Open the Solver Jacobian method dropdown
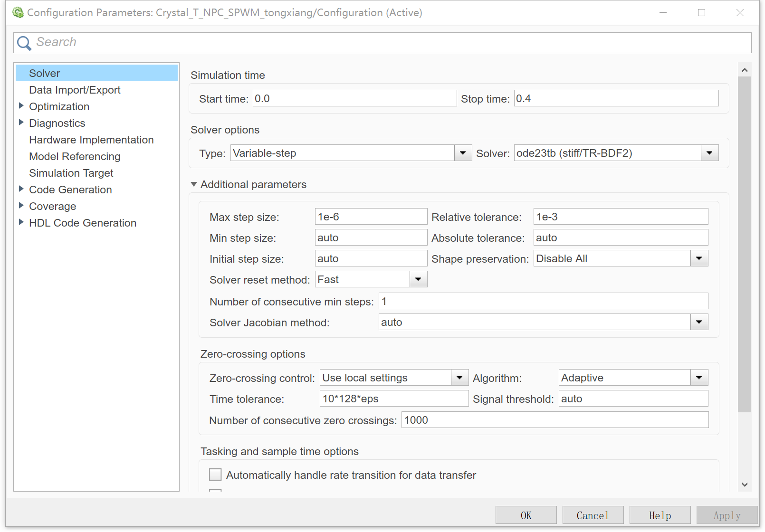The height and width of the screenshot is (532, 765). click(x=698, y=322)
